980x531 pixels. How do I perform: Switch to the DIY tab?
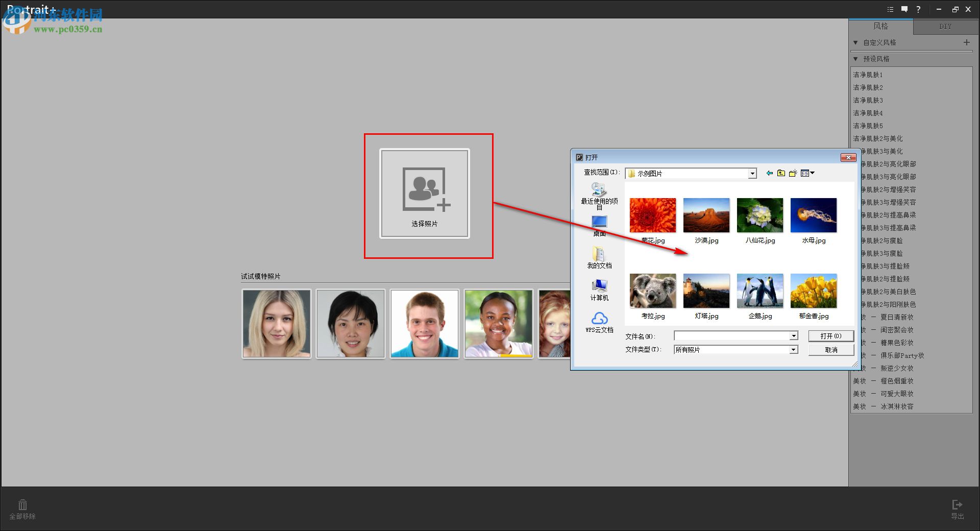tap(945, 27)
